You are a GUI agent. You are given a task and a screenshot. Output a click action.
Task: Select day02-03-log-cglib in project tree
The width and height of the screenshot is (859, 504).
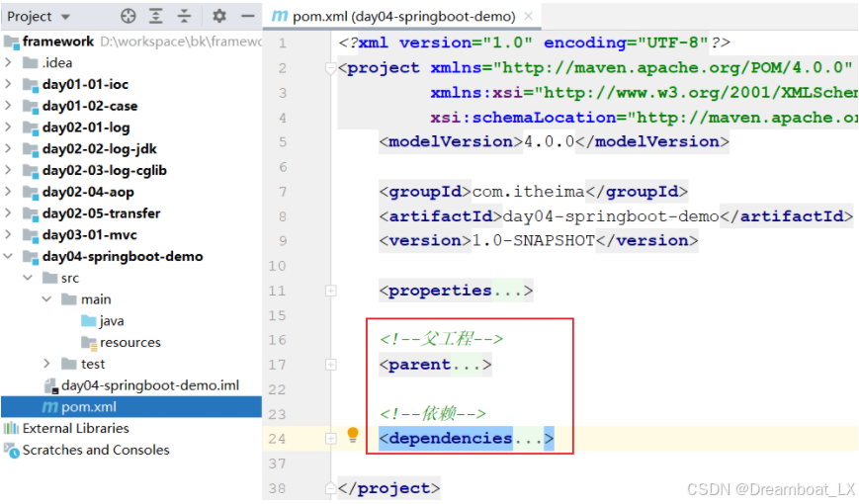tap(104, 170)
